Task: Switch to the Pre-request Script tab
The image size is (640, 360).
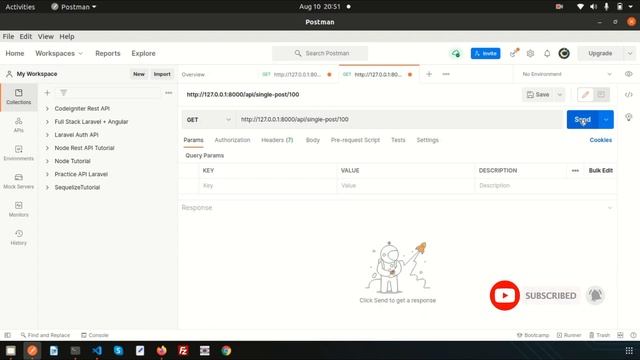Action: (x=355, y=140)
